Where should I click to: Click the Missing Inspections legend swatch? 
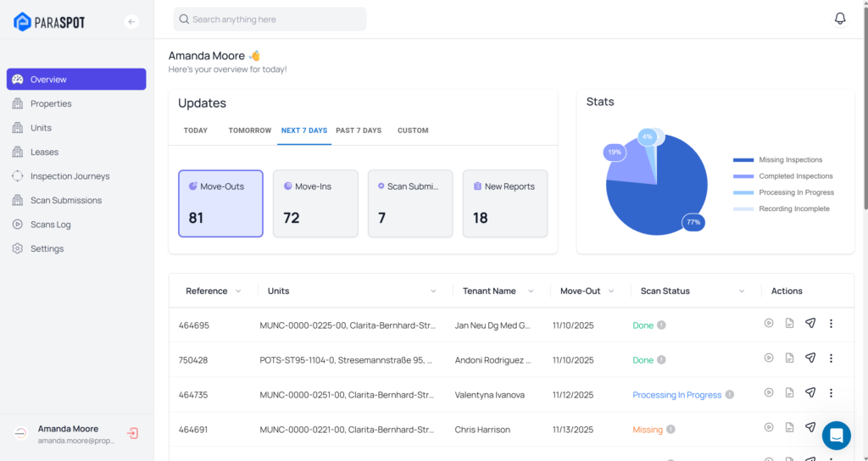[743, 160]
